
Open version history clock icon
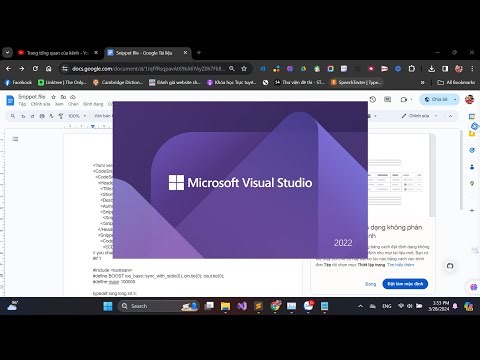coord(373,99)
